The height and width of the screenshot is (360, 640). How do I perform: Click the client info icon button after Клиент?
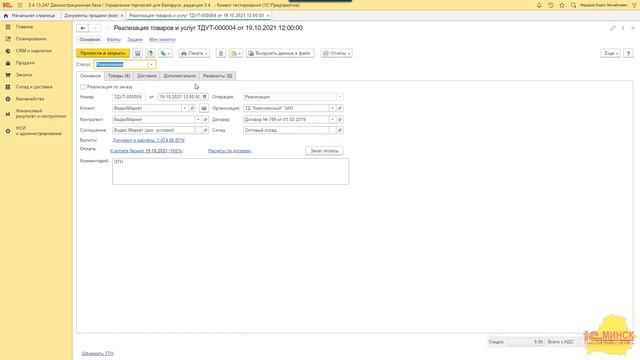click(204, 108)
